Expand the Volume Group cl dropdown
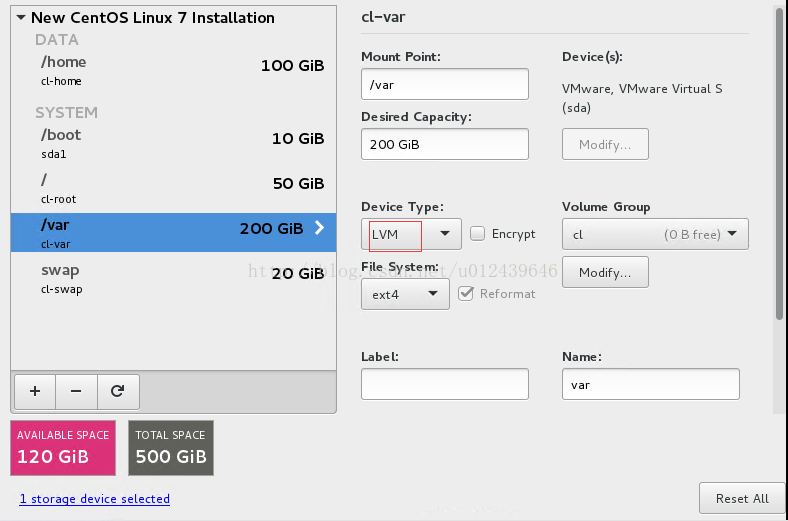Screen dimensions: 788x521 [655, 234]
